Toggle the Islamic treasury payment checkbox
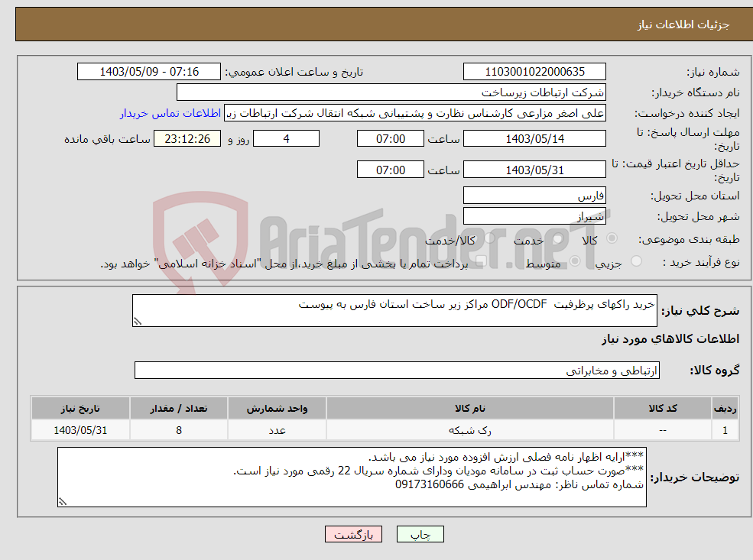Image resolution: width=753 pixels, height=560 pixels. pyautogui.click(x=481, y=261)
